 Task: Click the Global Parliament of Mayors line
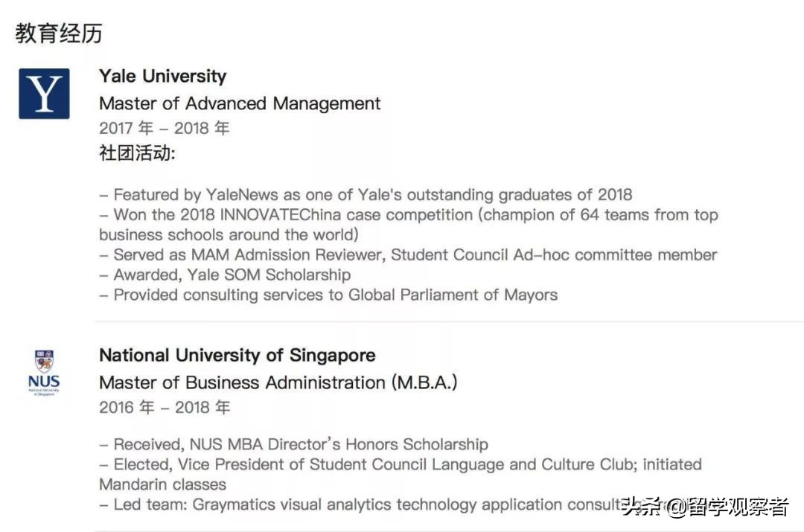[328, 295]
